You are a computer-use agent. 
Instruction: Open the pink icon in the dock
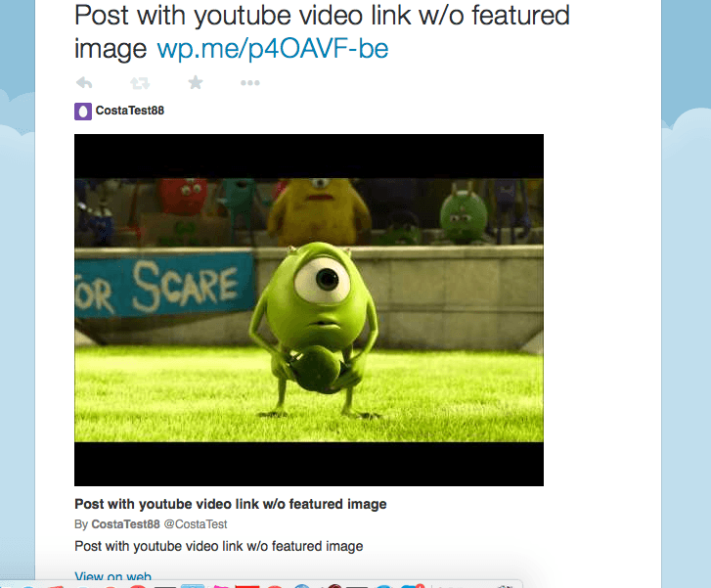(x=221, y=586)
